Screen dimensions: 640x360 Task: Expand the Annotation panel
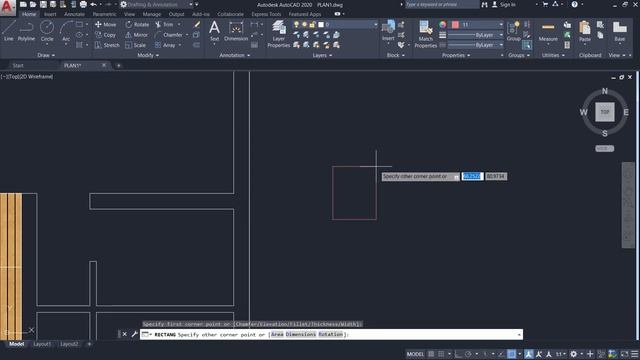235,55
